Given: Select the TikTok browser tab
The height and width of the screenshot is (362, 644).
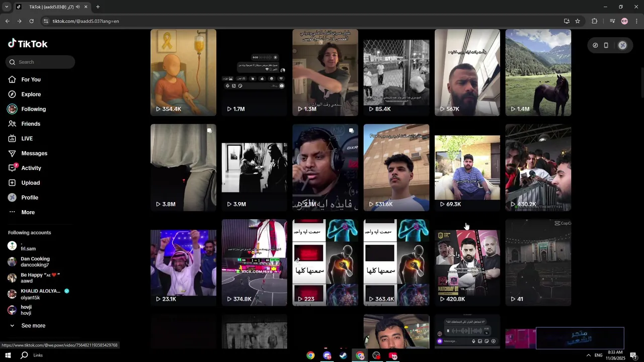Looking at the screenshot, I should point(52,7).
